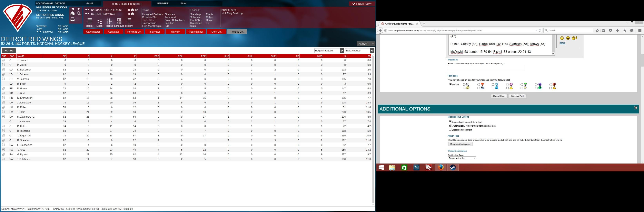Click the Windows Start button
Image resolution: width=644 pixels, height=212 pixels.
coord(381,167)
